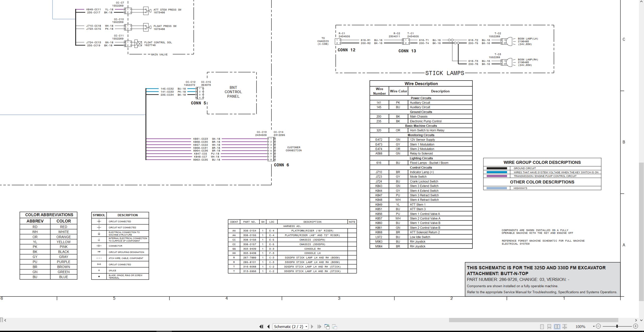Click the black GROUND CIRCUIT color swatch

(x=497, y=168)
